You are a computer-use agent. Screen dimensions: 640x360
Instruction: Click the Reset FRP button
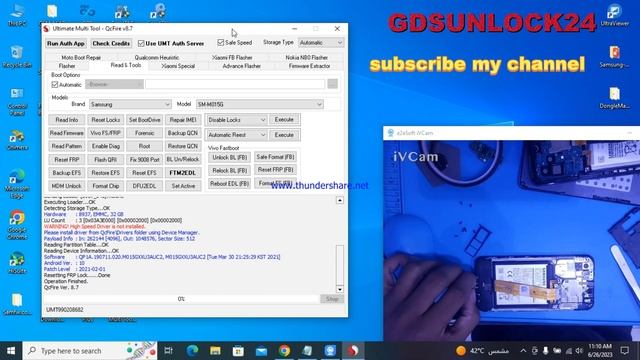(x=67, y=160)
